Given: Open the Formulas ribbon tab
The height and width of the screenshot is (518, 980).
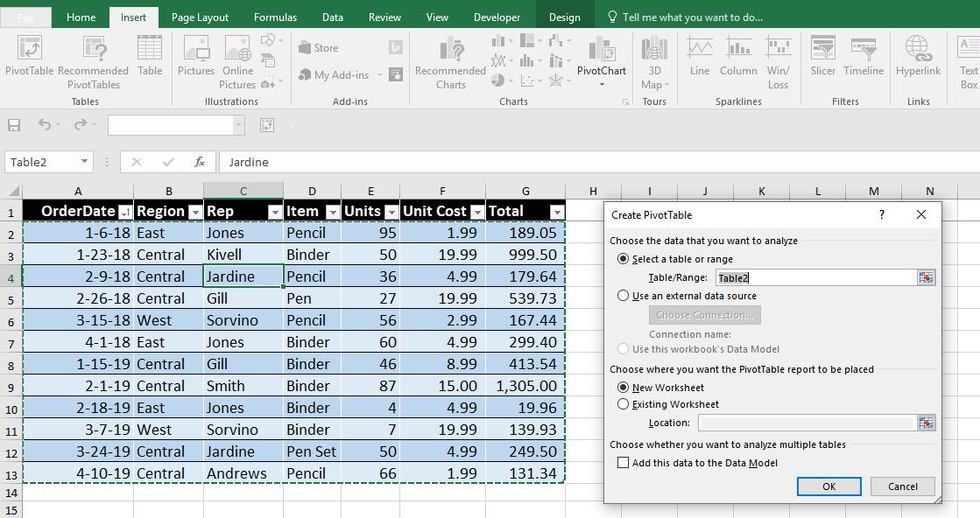Looking at the screenshot, I should tap(275, 15).
